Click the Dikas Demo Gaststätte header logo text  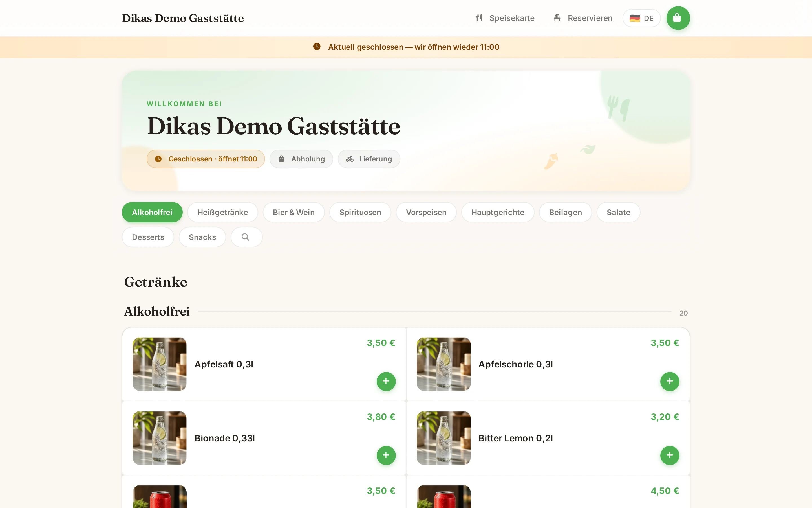(183, 18)
